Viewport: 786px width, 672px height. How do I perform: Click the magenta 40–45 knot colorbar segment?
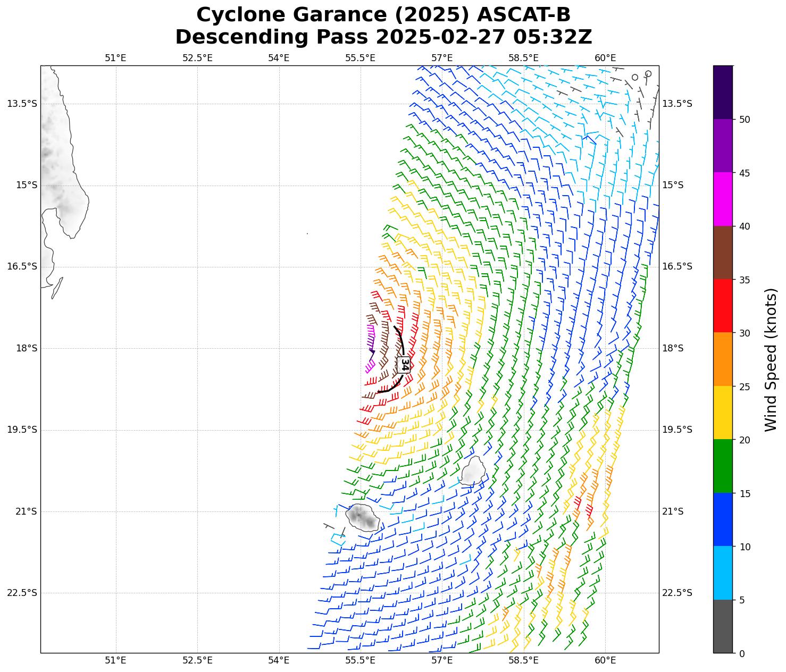(723, 199)
